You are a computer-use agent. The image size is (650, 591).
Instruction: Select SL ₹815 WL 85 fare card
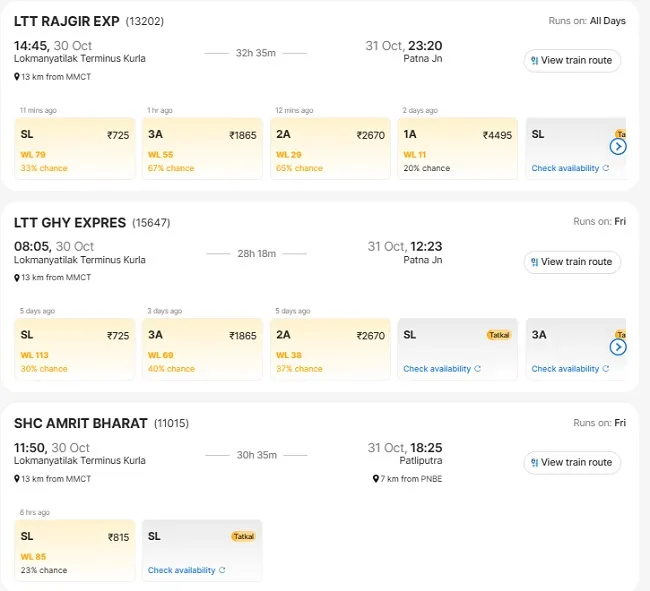pos(75,550)
